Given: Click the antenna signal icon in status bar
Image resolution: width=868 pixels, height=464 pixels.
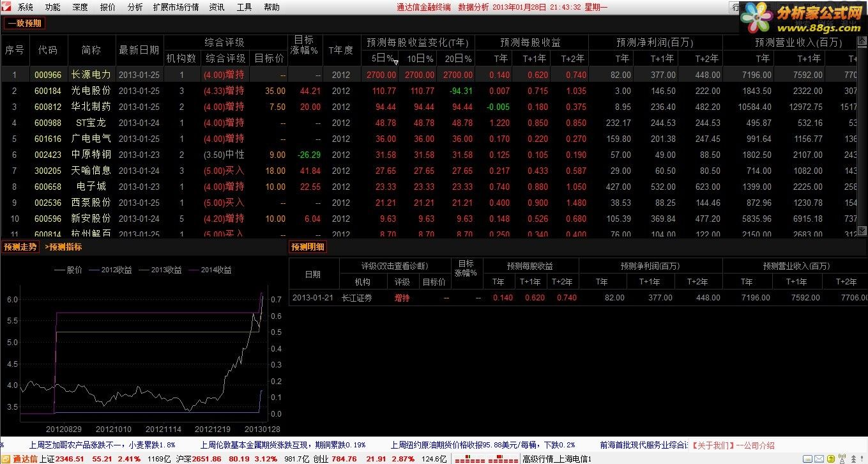Looking at the screenshot, I should pyautogui.click(x=842, y=459).
